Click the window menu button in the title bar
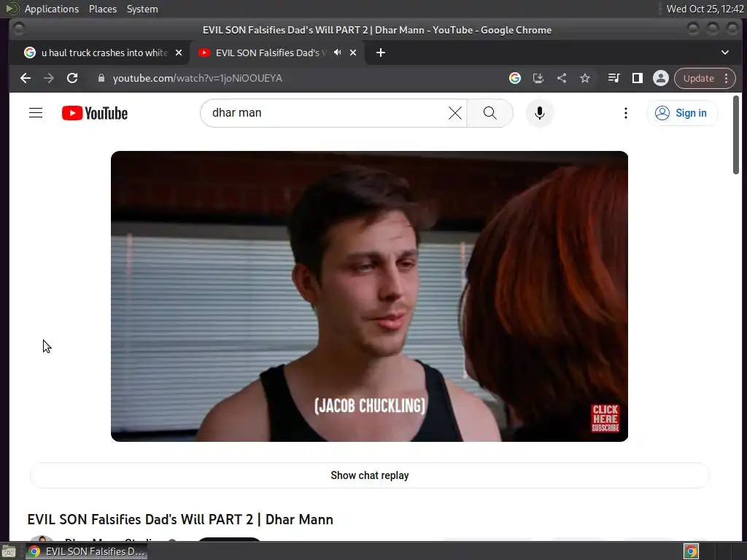Viewport: 747px width, 560px height. [x=19, y=29]
